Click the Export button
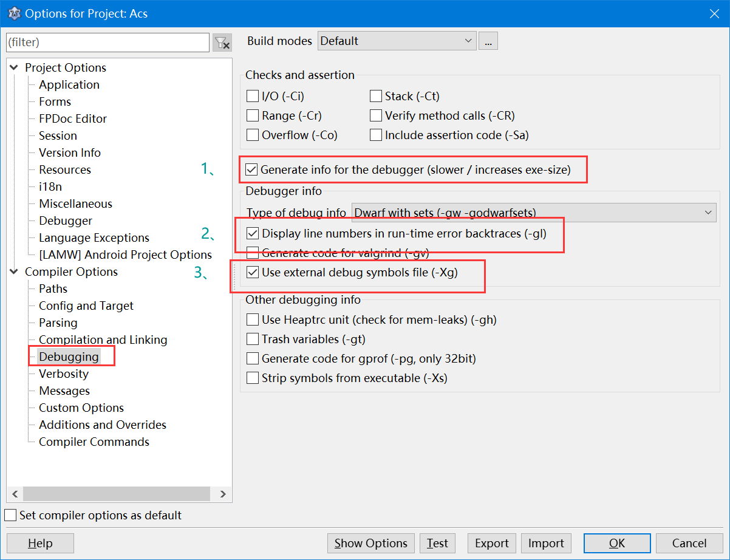This screenshot has width=730, height=560. coord(492,543)
